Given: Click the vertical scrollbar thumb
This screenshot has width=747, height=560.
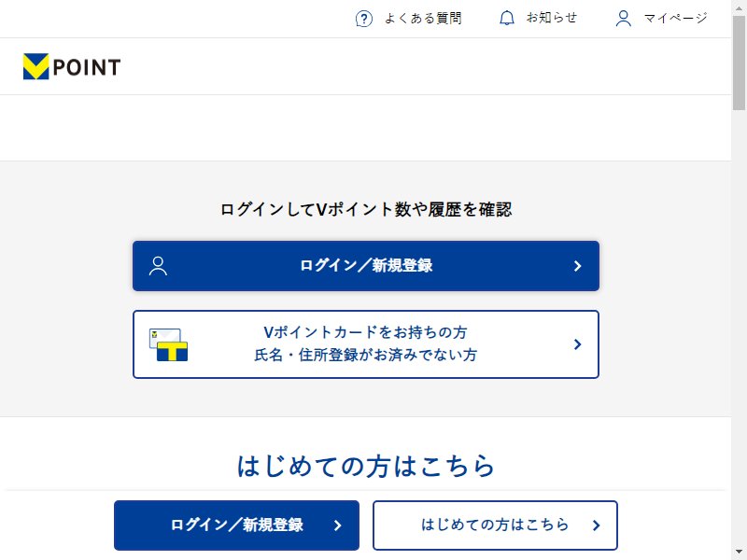Looking at the screenshot, I should tap(740, 62).
